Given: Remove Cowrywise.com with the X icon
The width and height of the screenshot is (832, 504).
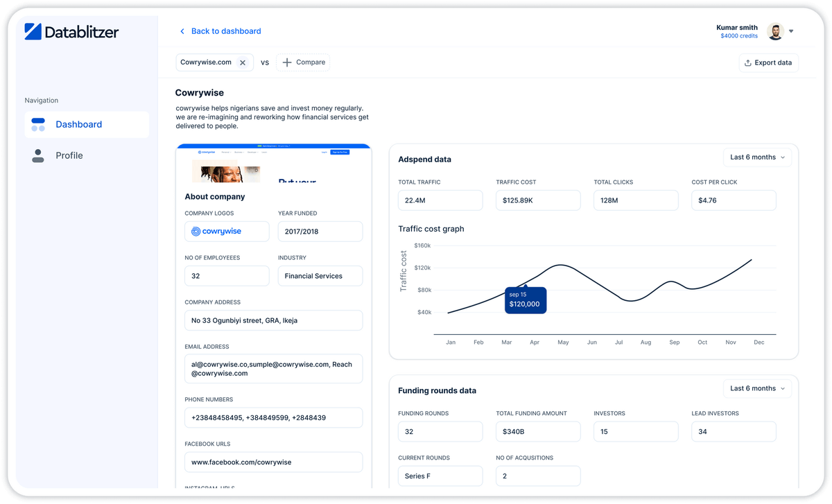Looking at the screenshot, I should pyautogui.click(x=243, y=62).
